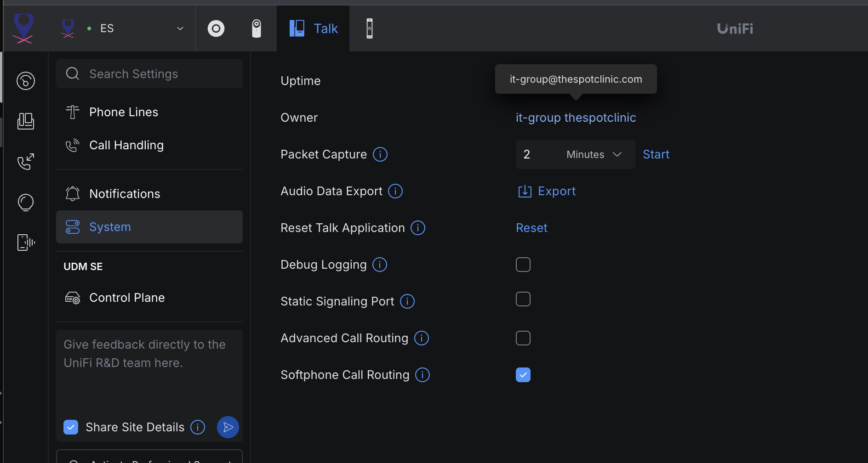Select the dashboard gauge icon in sidebar
The height and width of the screenshot is (463, 868).
[x=25, y=81]
